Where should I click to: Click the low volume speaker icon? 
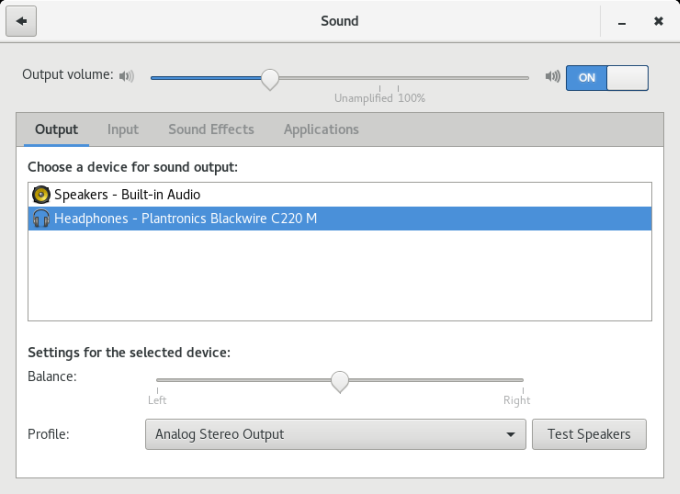click(x=126, y=76)
